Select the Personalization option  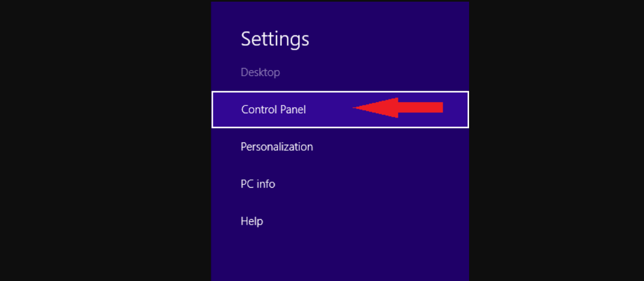(276, 147)
